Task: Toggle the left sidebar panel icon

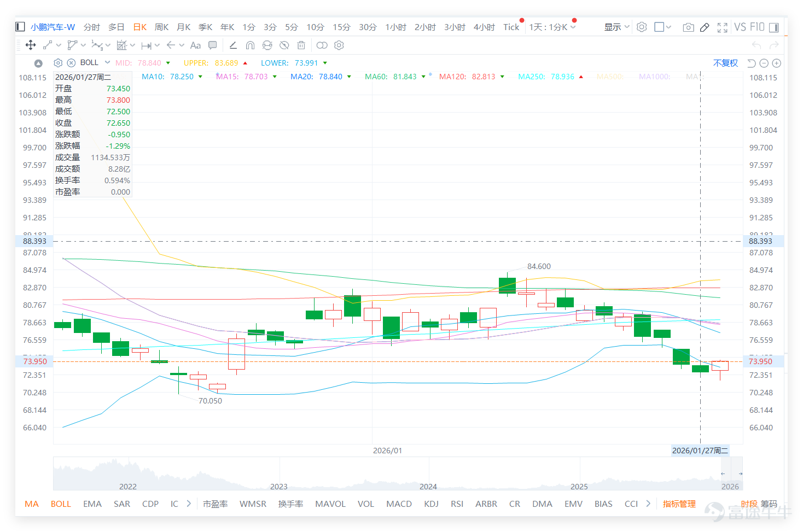Action: pos(20,27)
